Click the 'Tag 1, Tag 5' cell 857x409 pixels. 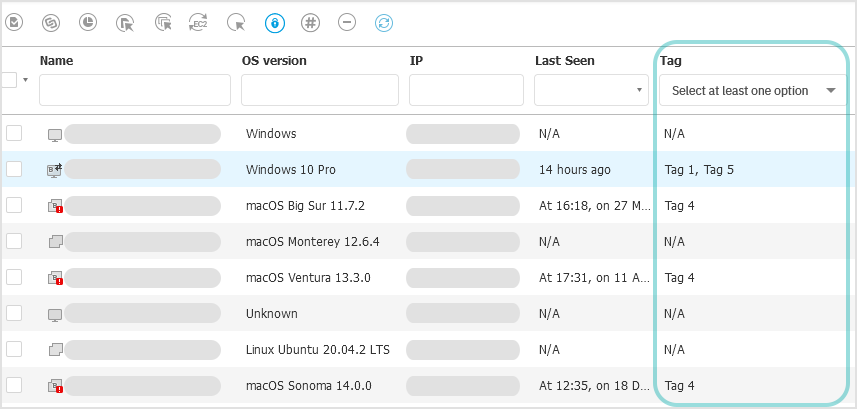click(x=699, y=170)
